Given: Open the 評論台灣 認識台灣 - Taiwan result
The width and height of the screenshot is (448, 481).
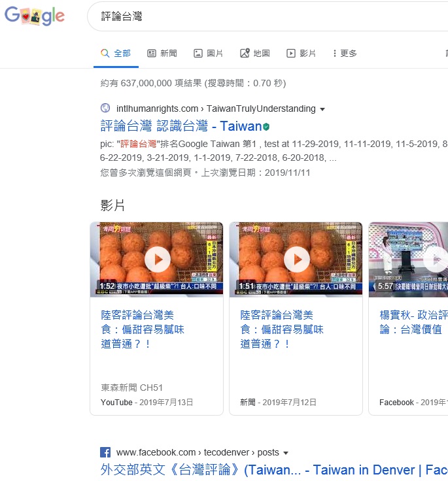Looking at the screenshot, I should pyautogui.click(x=181, y=126).
